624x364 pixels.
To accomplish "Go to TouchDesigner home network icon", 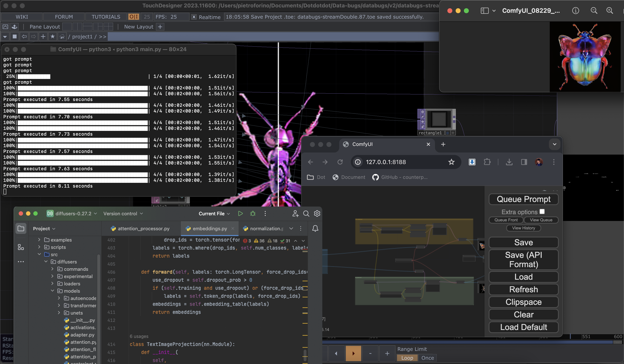I will (62, 37).
